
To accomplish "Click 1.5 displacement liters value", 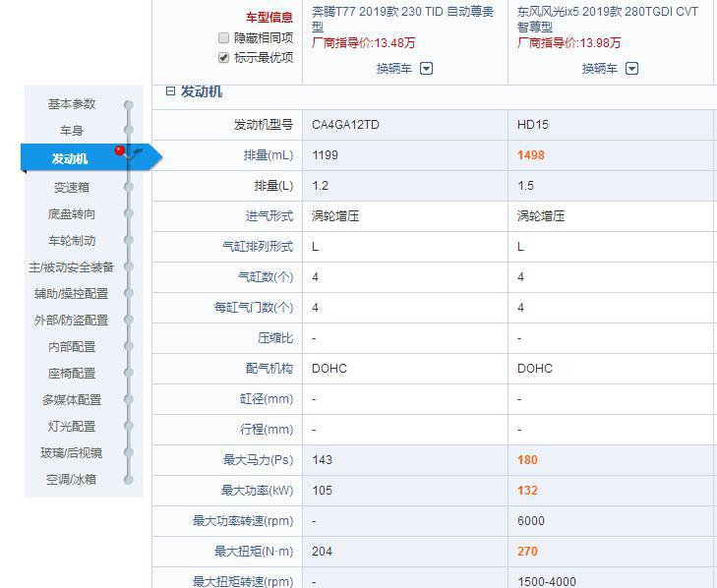I will tap(525, 186).
